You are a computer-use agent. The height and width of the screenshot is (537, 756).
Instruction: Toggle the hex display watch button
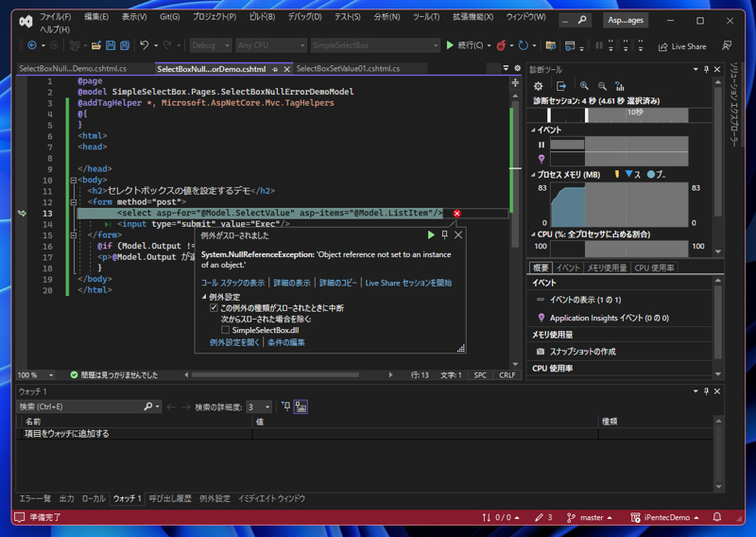(301, 407)
